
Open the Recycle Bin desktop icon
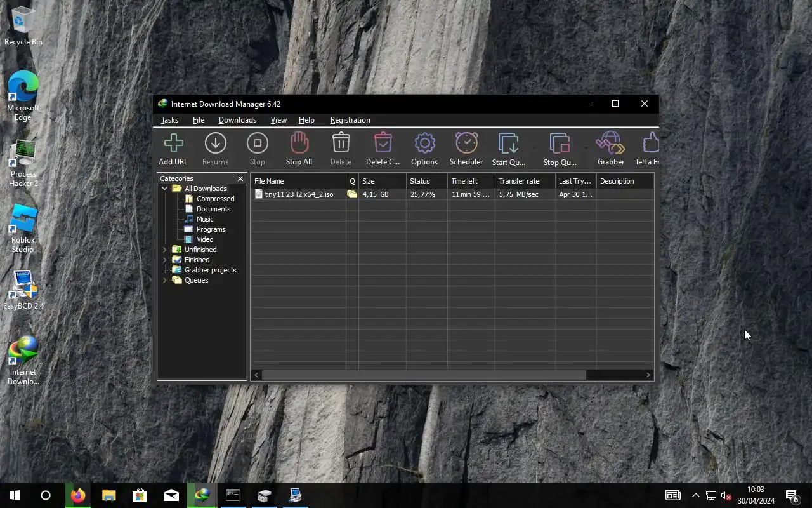pyautogui.click(x=23, y=27)
